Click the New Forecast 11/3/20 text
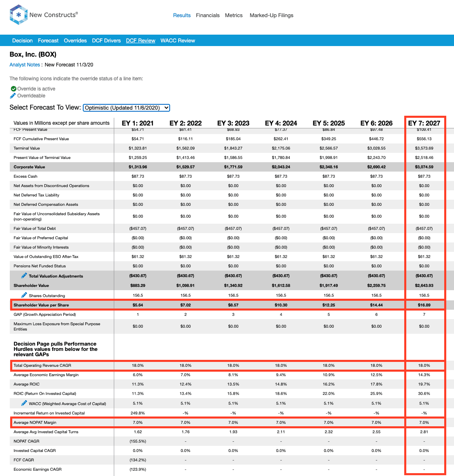Screen dimensions: 454x476 click(69, 65)
